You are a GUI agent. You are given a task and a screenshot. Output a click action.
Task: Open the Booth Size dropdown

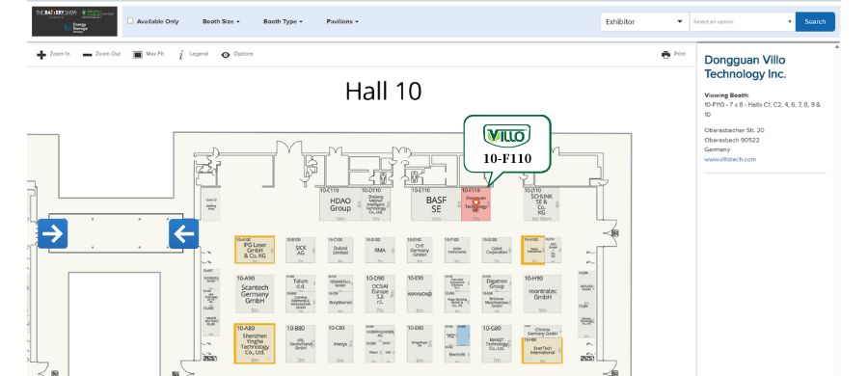tap(221, 21)
